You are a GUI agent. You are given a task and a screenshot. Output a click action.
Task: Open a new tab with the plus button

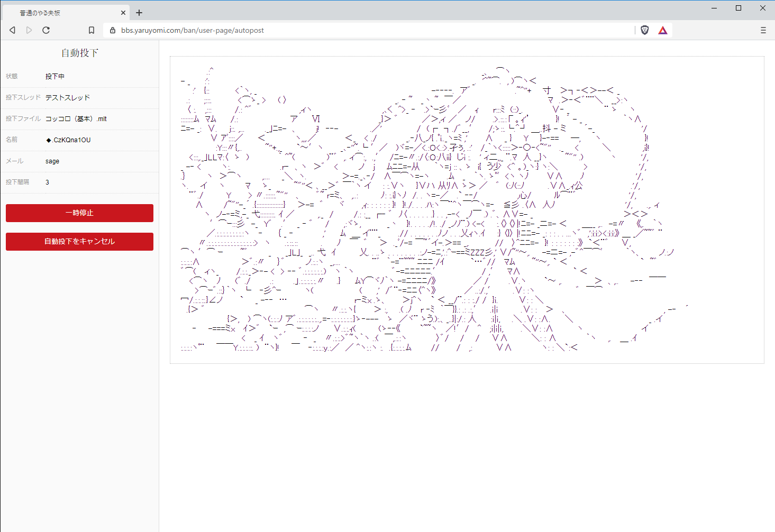pyautogui.click(x=139, y=13)
